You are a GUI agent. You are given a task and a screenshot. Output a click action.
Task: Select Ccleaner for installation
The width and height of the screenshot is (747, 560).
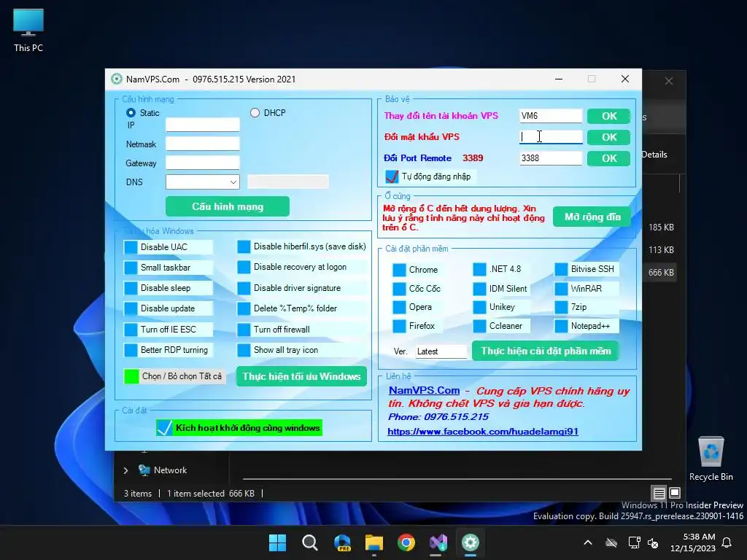pos(479,326)
